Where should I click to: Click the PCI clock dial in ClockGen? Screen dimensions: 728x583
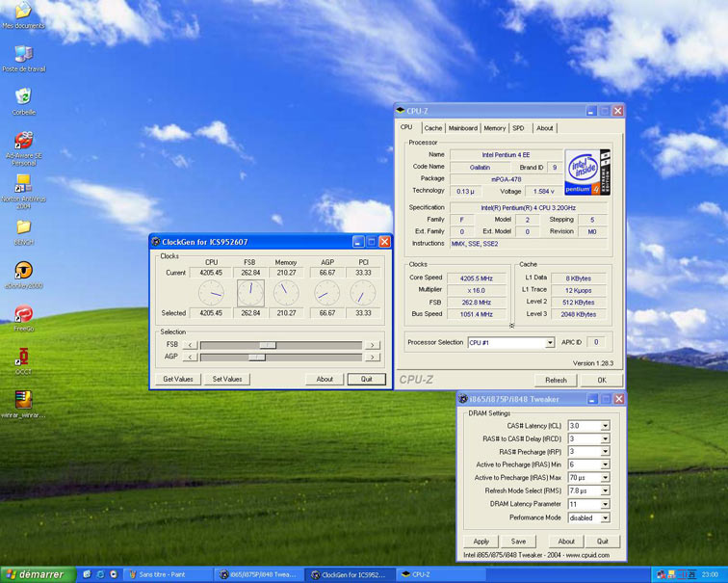click(363, 293)
